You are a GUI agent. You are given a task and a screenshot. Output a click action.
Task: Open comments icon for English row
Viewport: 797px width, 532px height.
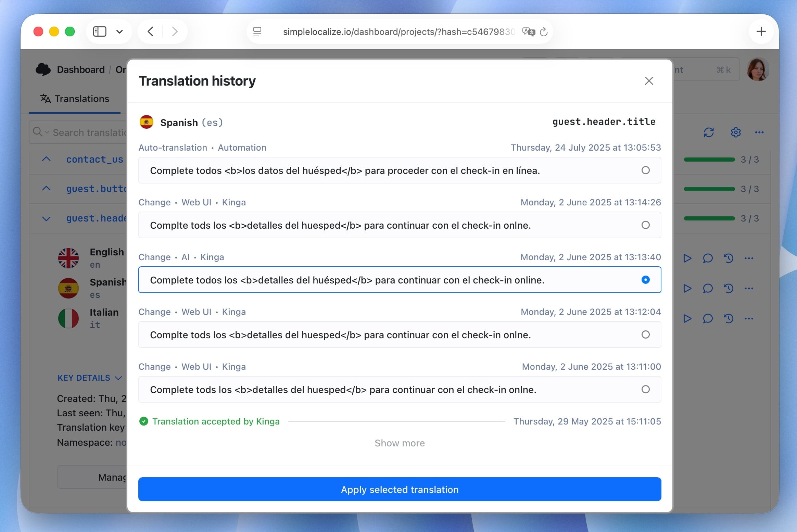coord(707,258)
